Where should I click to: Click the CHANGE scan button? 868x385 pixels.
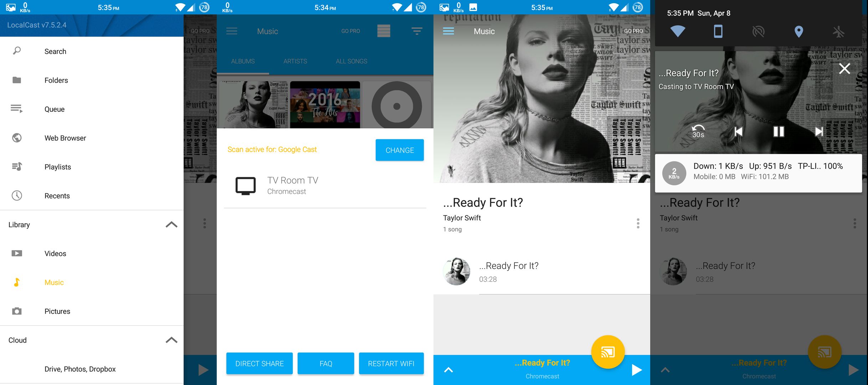[400, 150]
